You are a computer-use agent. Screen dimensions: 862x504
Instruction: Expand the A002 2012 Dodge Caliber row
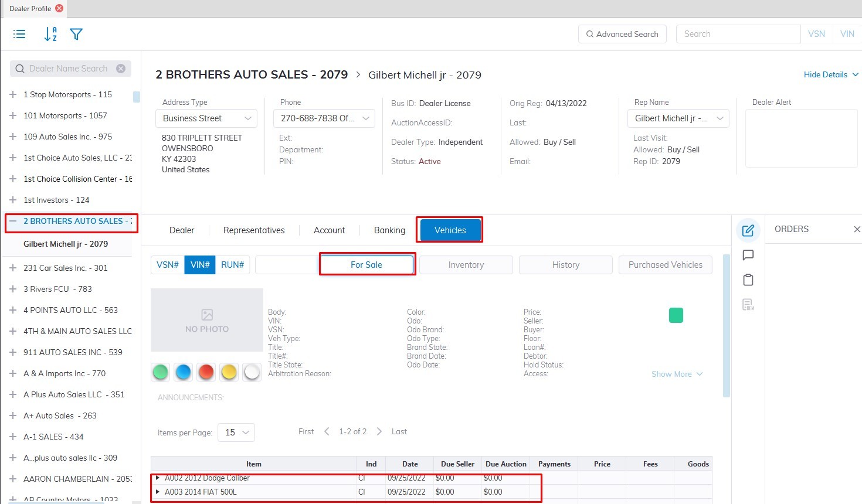coord(157,478)
